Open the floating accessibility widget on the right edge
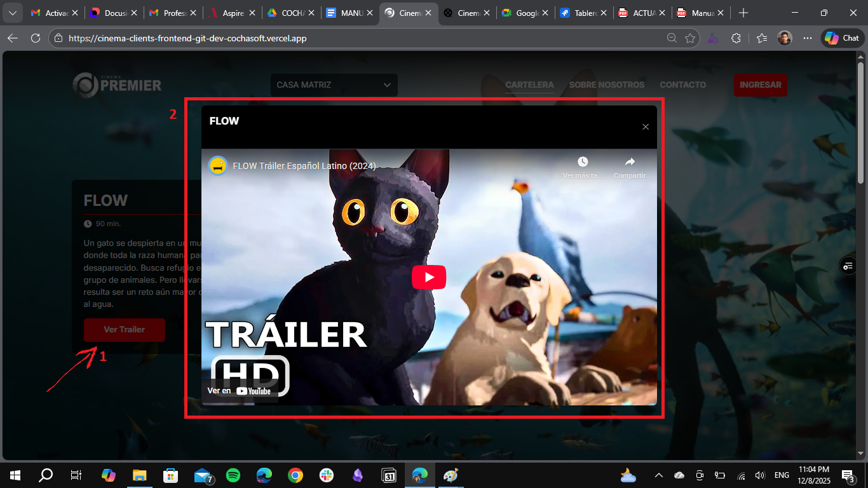Image resolution: width=868 pixels, height=488 pixels. point(848,266)
